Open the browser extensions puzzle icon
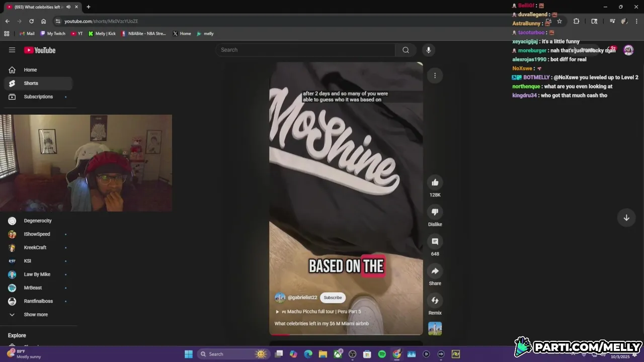This screenshot has width=644, height=362. [576, 21]
